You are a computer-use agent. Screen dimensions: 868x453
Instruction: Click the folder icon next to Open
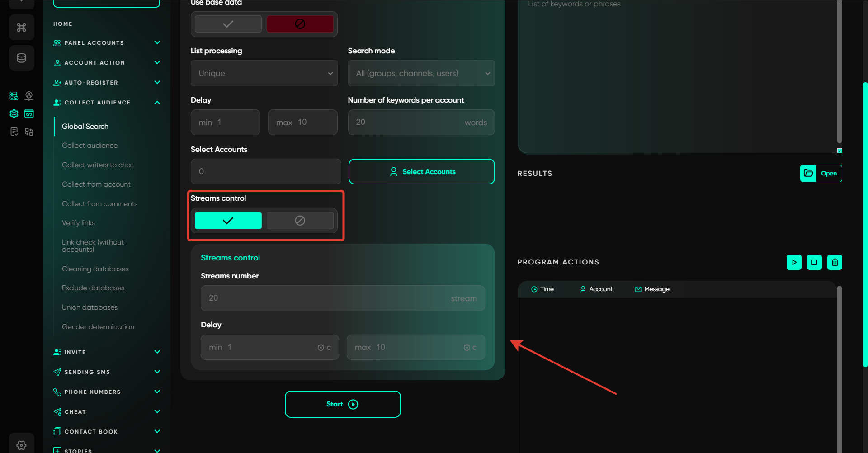pyautogui.click(x=808, y=173)
